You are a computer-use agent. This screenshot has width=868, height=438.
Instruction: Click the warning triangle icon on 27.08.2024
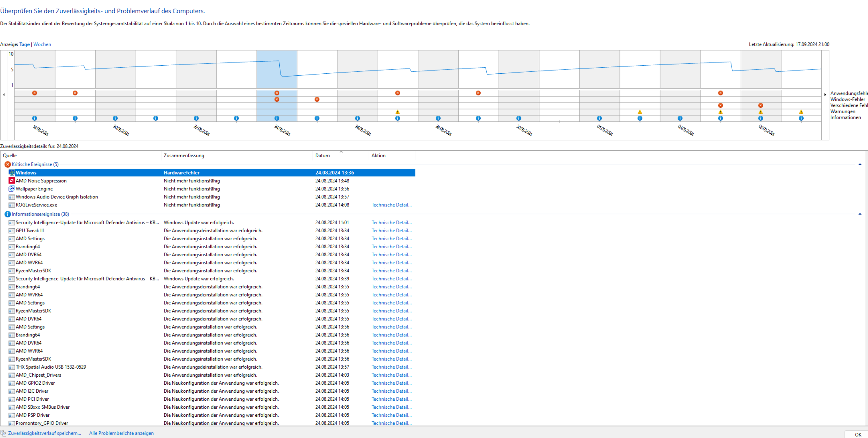(x=398, y=112)
